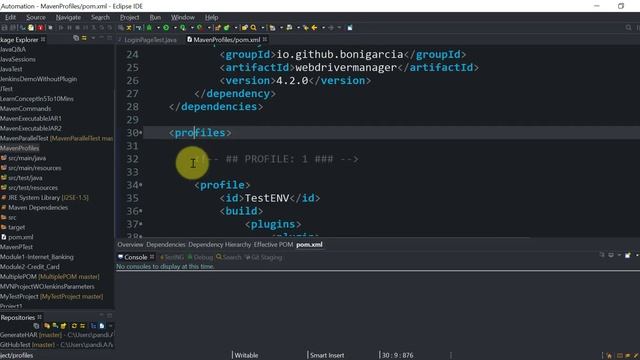Click the yellow Back navigation arrow icon
This screenshot has height=360, width=640.
[x=314, y=28]
